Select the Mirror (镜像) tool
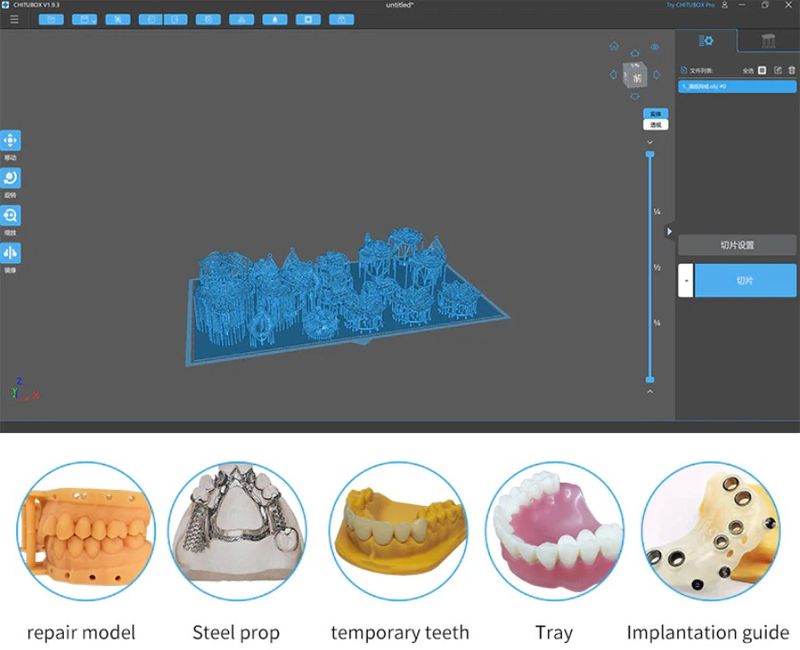Image resolution: width=800 pixels, height=650 pixels. coord(11,253)
